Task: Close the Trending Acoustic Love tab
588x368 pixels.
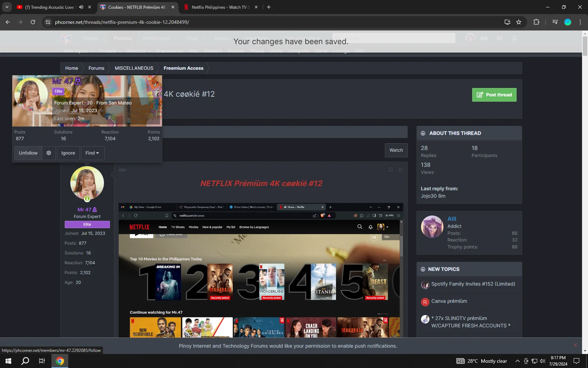Action: click(x=90, y=7)
